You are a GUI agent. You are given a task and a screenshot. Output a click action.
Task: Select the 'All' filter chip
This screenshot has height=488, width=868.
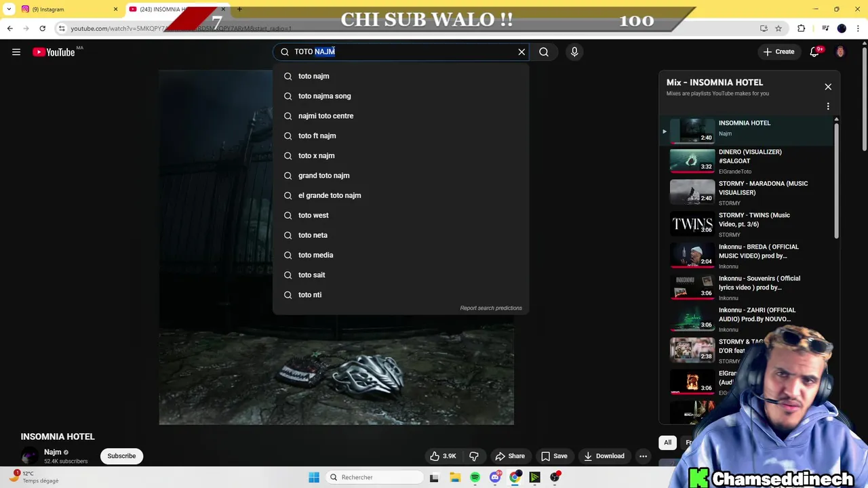coord(667,443)
